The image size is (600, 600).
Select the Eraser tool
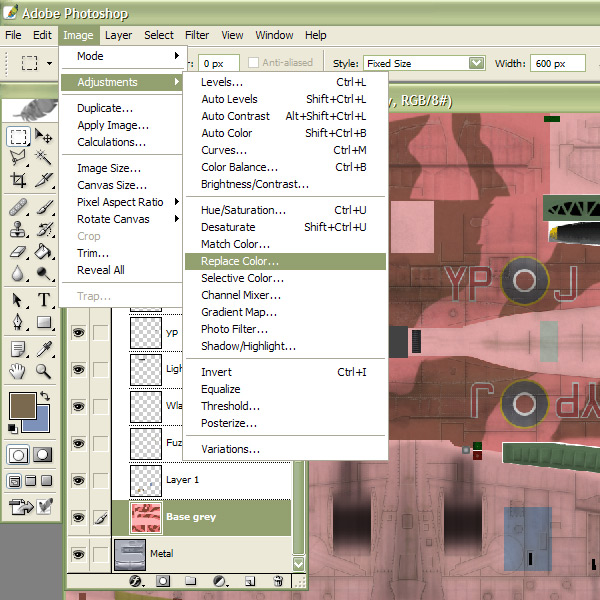pos(18,251)
